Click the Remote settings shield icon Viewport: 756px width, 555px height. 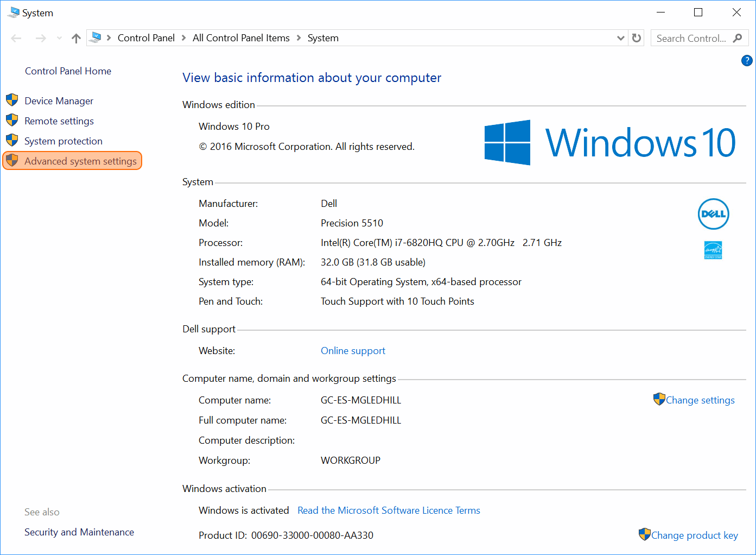(x=12, y=120)
